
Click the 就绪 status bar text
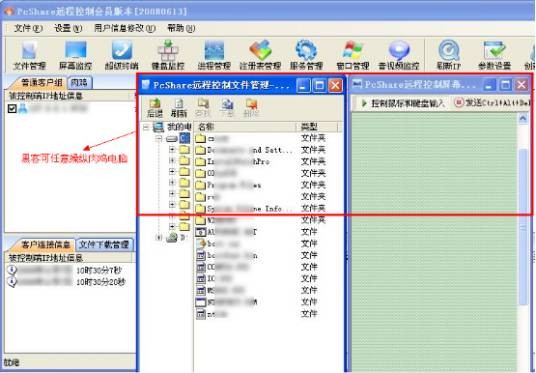11,363
